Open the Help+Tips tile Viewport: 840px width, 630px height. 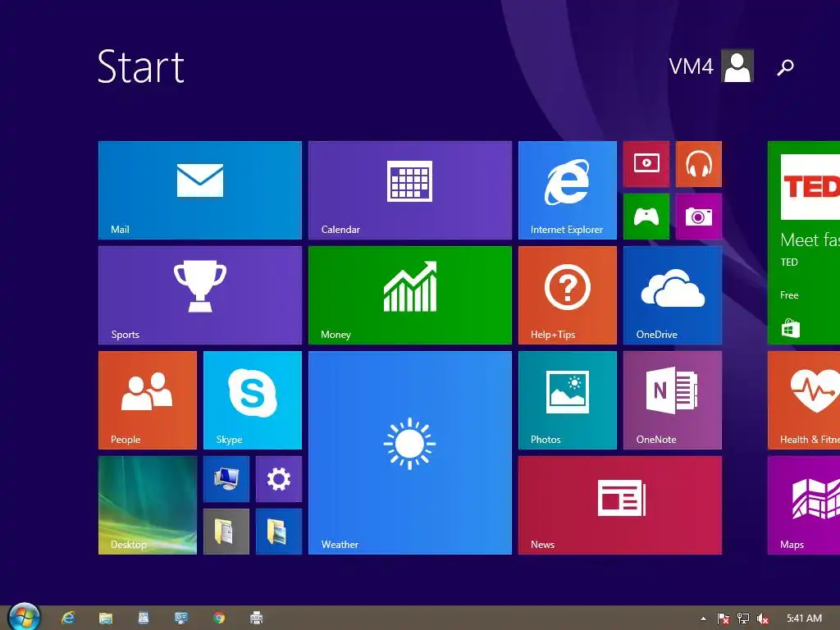pos(568,295)
